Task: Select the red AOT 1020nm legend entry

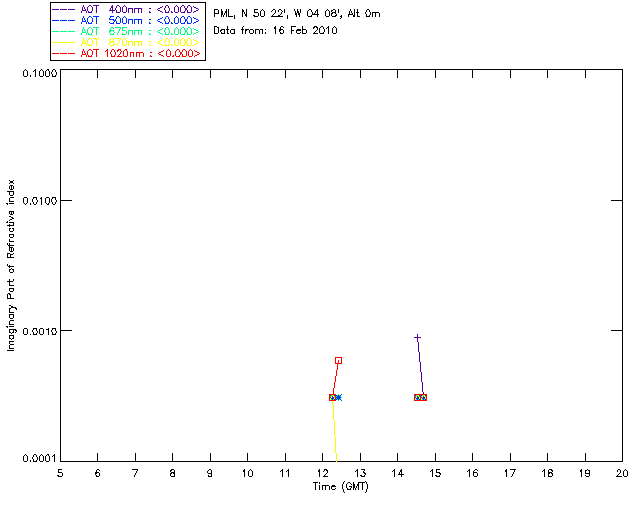Action: pyautogui.click(x=127, y=53)
